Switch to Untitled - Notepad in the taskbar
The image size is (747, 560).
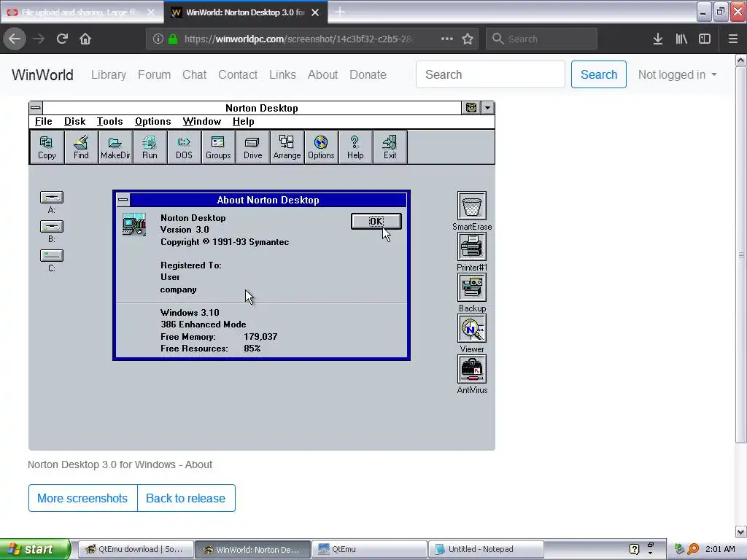(x=487, y=549)
